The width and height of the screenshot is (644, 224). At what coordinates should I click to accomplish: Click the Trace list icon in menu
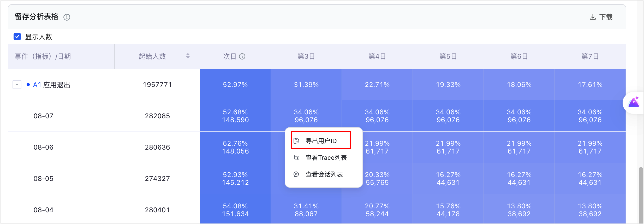(296, 158)
